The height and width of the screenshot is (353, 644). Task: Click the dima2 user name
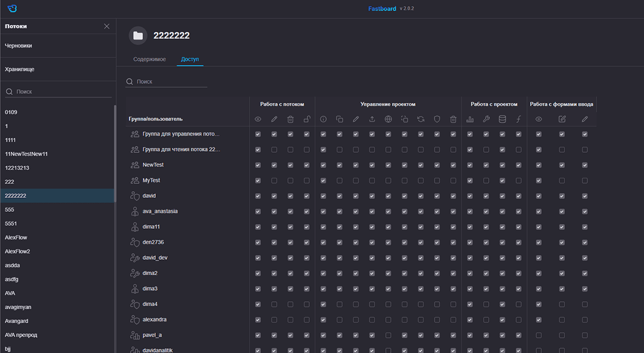click(150, 273)
